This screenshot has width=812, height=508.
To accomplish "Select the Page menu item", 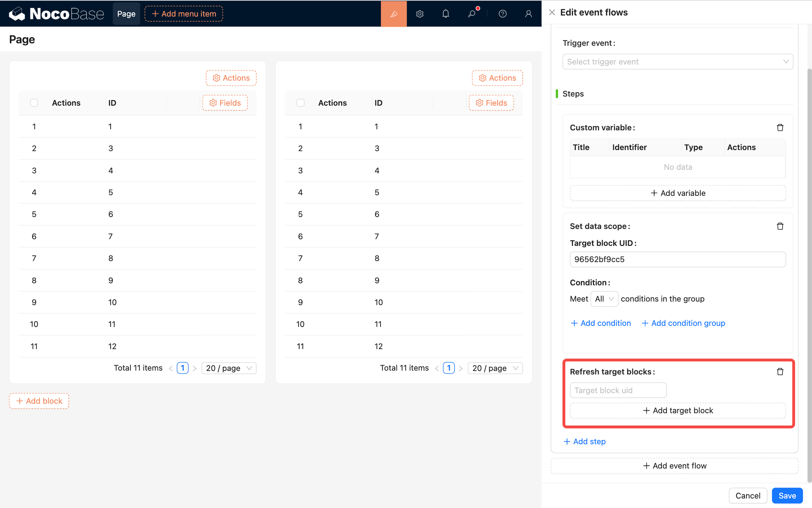I will (126, 14).
